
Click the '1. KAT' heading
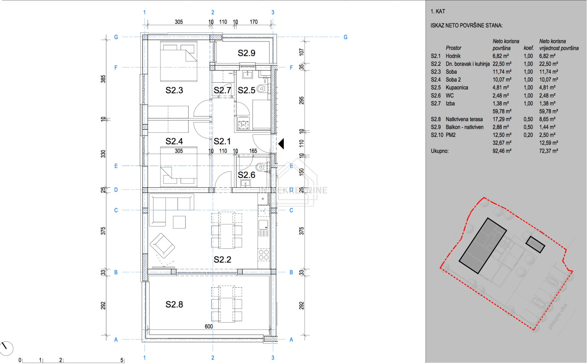[x=439, y=12]
